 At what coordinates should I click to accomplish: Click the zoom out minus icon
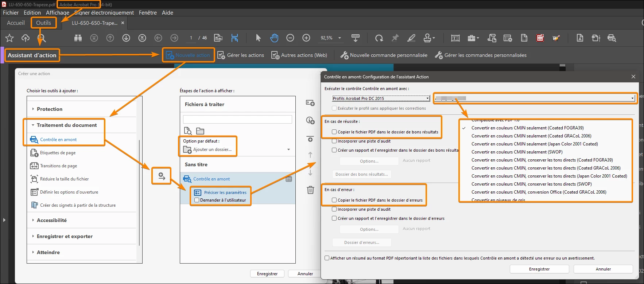tap(290, 38)
